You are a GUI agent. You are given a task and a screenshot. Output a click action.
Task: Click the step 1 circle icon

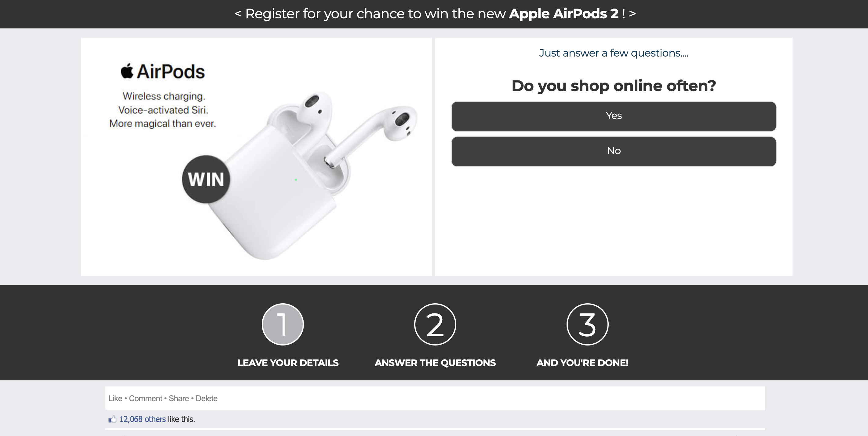283,324
